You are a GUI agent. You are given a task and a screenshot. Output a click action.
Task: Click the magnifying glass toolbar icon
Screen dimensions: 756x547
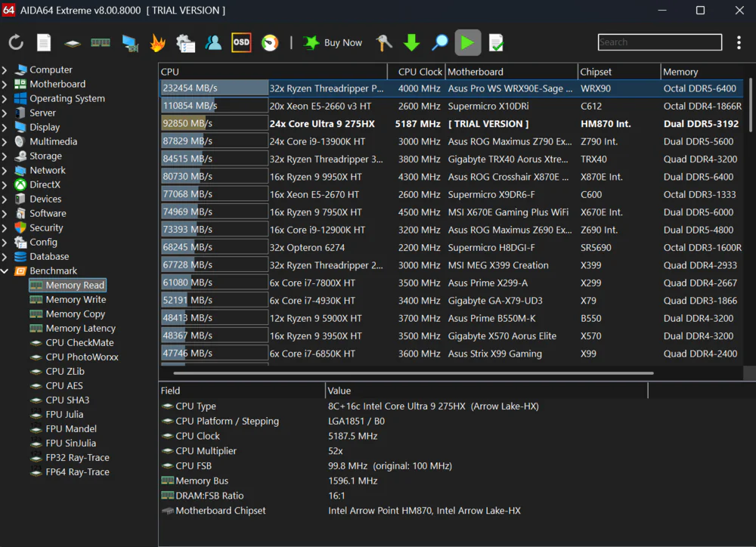pos(439,43)
